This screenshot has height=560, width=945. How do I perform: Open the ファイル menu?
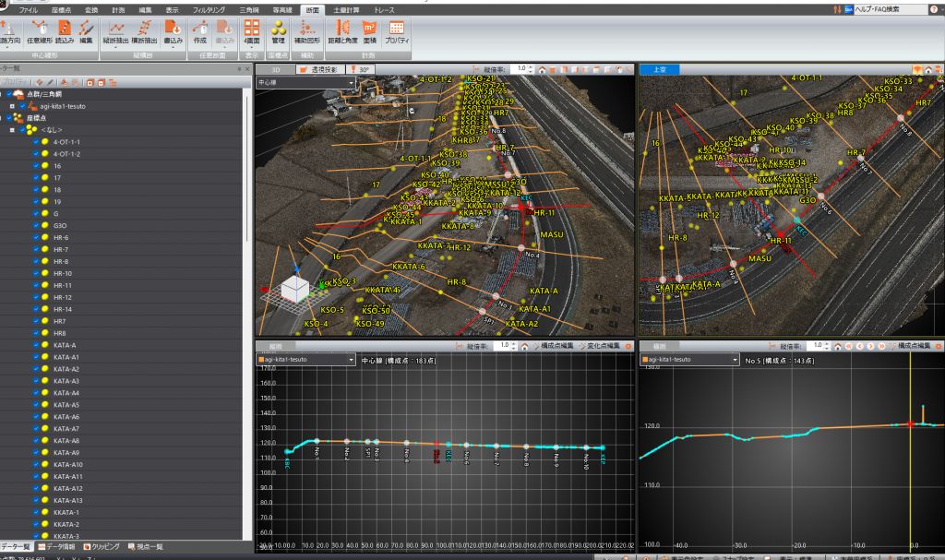click(28, 10)
